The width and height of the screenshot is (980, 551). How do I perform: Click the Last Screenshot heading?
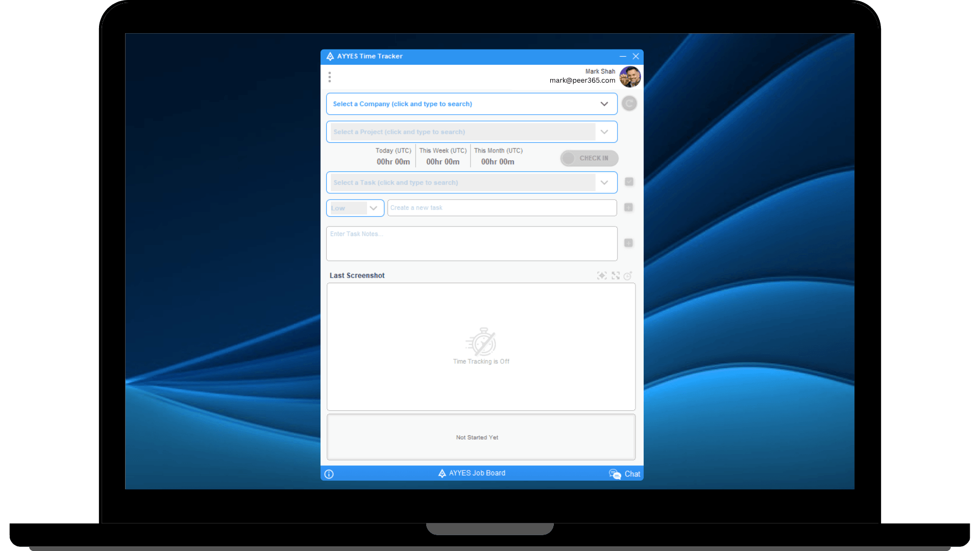point(357,275)
